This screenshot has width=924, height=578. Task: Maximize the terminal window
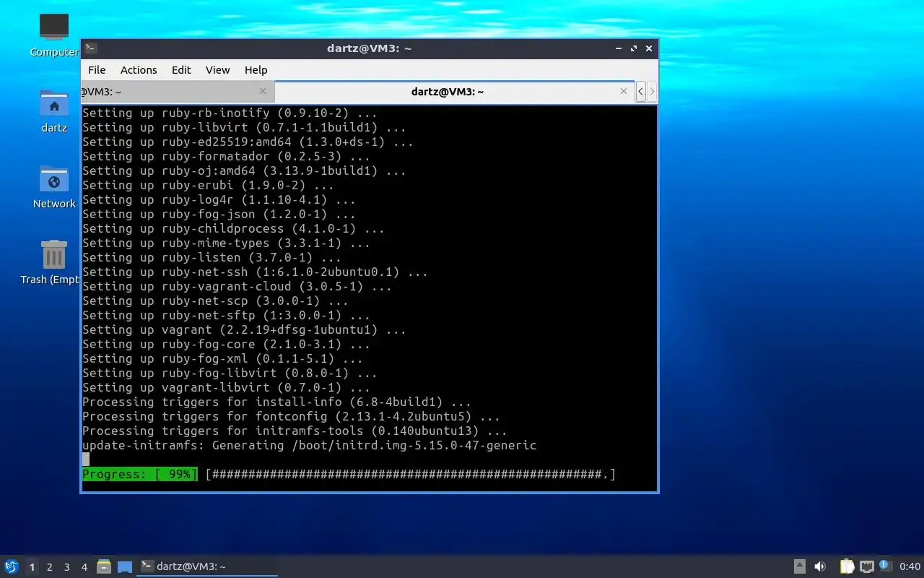point(634,48)
